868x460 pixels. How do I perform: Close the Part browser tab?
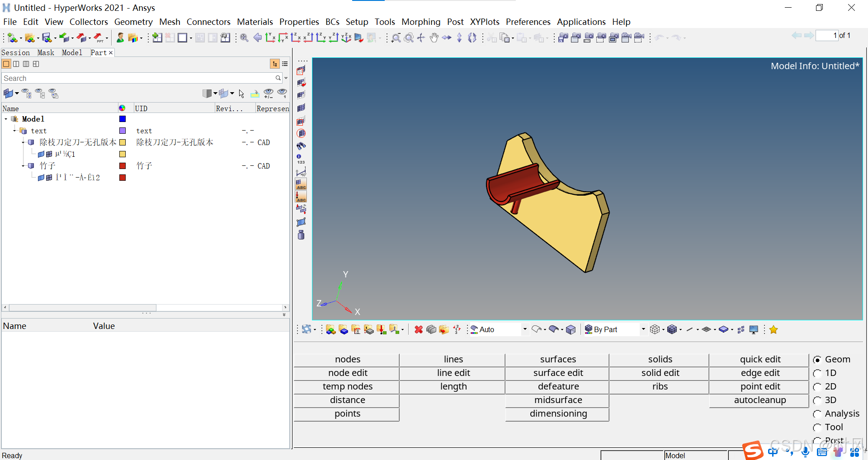click(110, 53)
